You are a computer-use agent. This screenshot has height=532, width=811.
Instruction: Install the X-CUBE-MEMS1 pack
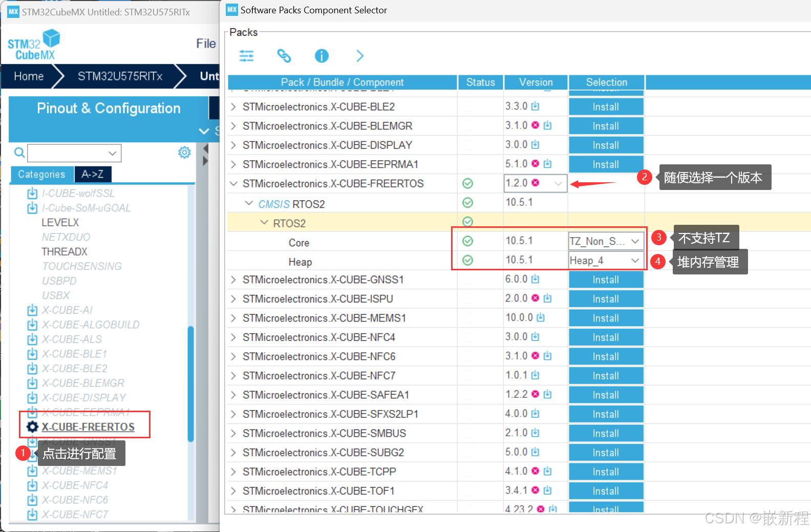[606, 318]
